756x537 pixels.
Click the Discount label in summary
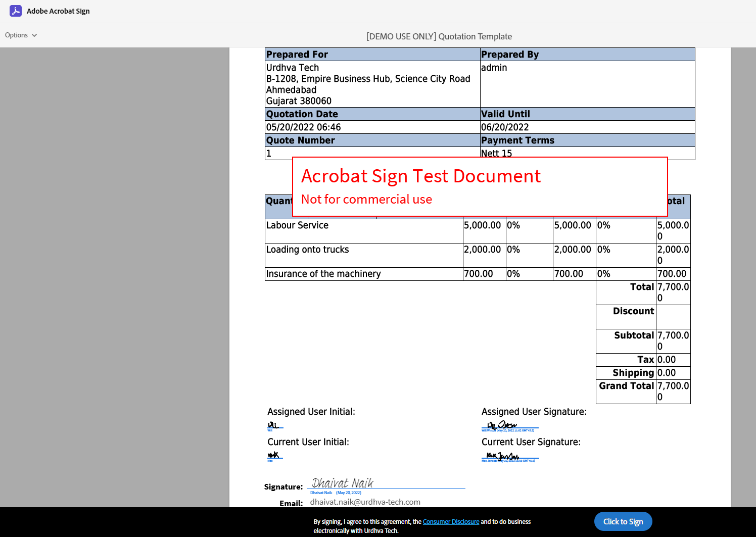click(633, 311)
